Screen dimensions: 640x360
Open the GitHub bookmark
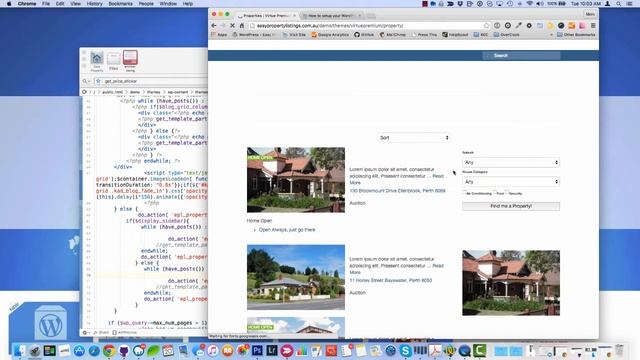[x=364, y=35]
